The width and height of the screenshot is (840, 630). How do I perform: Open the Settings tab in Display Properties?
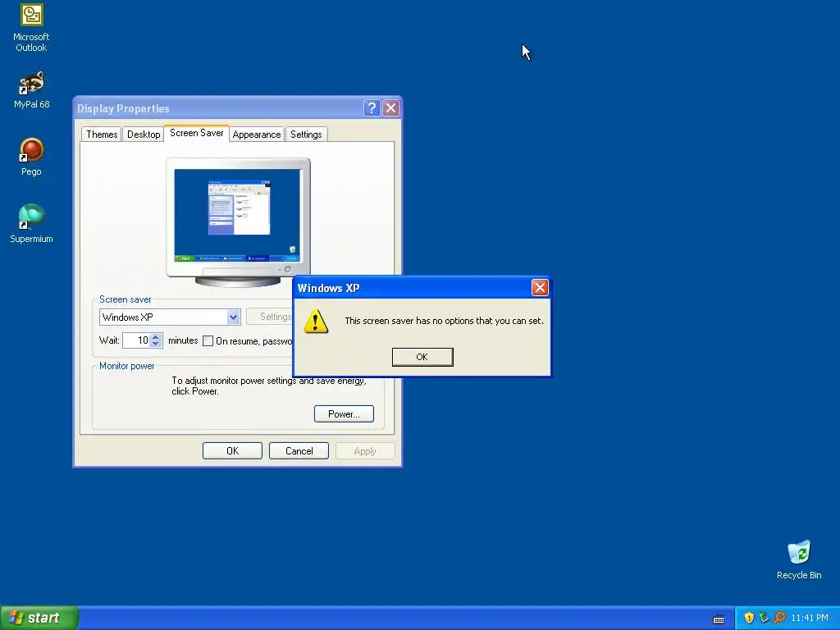[306, 135]
